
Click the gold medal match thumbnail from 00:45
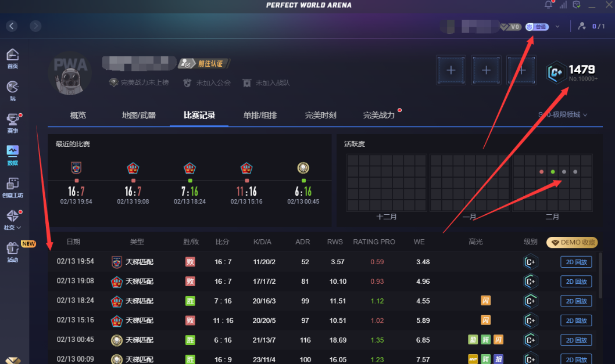(303, 168)
